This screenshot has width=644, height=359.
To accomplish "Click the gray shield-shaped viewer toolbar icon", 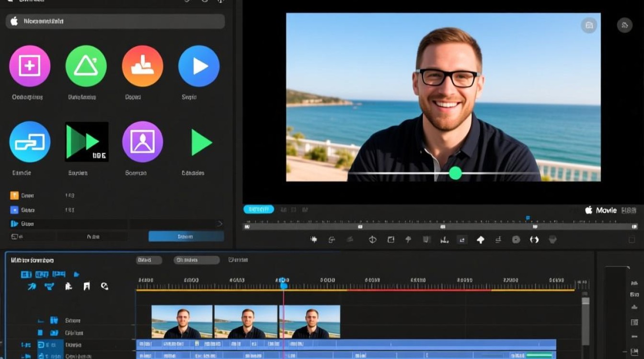I will tap(552, 240).
